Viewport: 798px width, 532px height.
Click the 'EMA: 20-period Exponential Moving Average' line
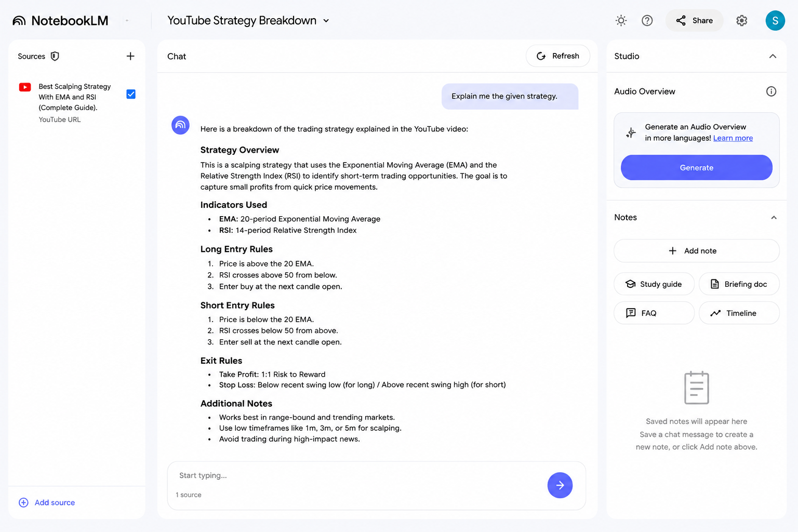tap(300, 219)
